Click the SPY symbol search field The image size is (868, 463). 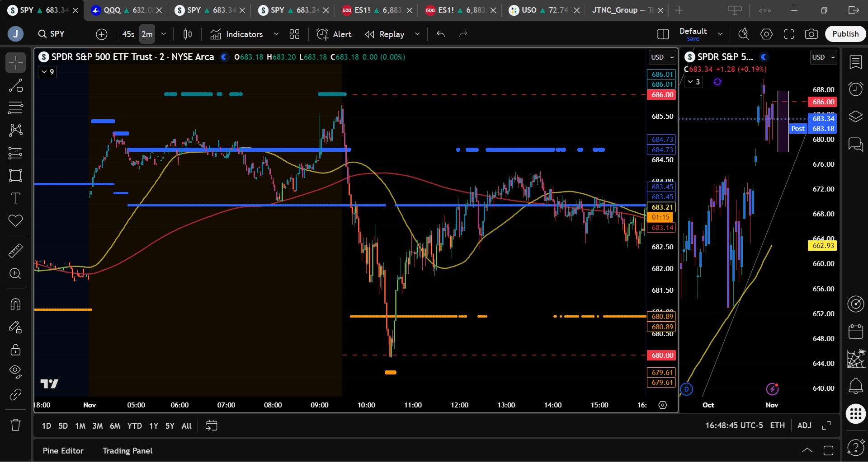(58, 34)
